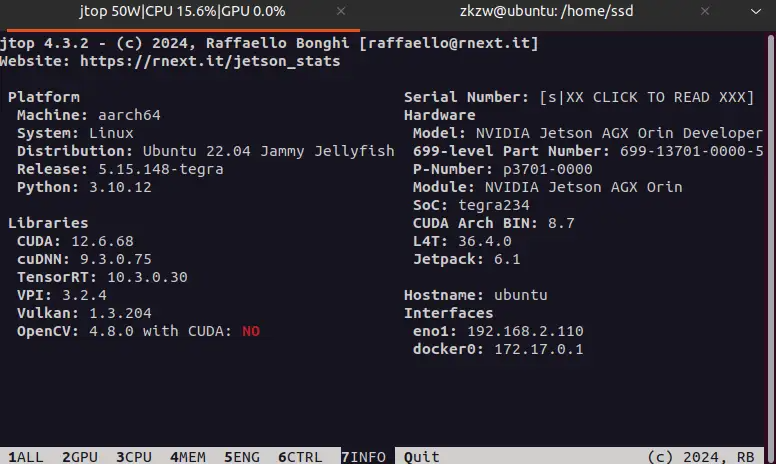Open the rnext.it/jetson_stats website link
776x464 pixels.
click(210, 61)
